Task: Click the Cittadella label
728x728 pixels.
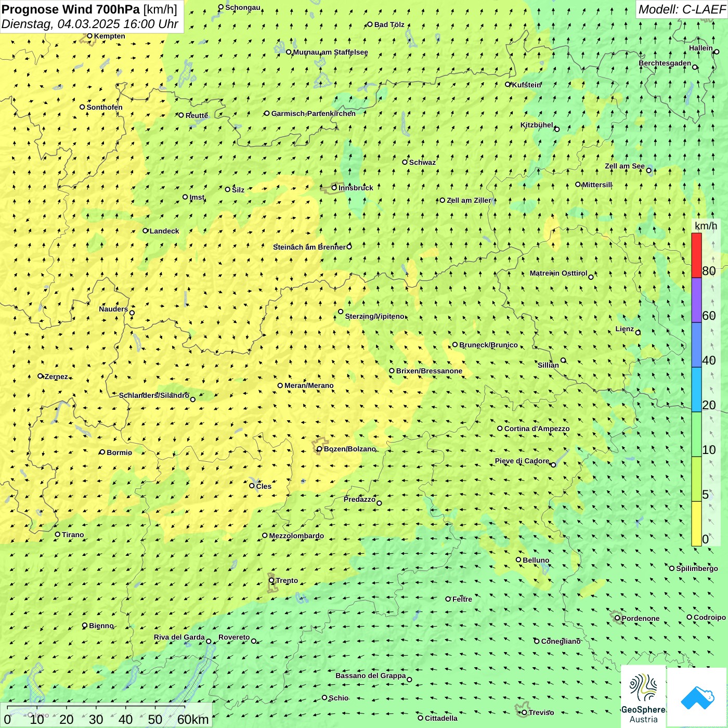Action: (x=441, y=718)
